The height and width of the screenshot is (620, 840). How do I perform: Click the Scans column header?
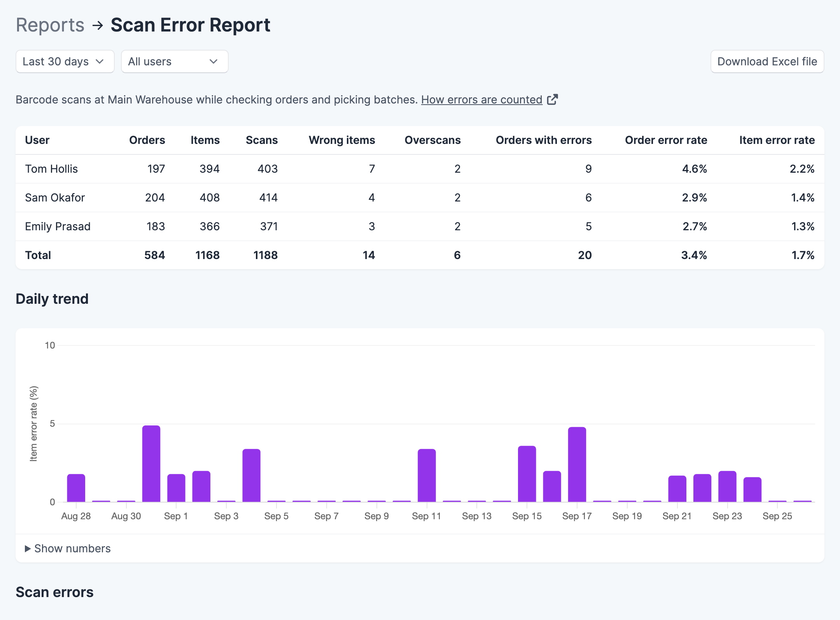coord(262,140)
